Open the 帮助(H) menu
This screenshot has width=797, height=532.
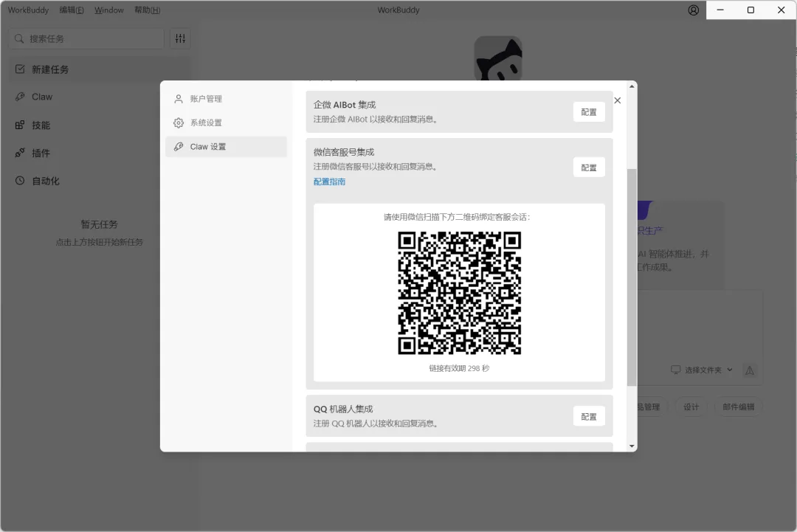(x=148, y=10)
